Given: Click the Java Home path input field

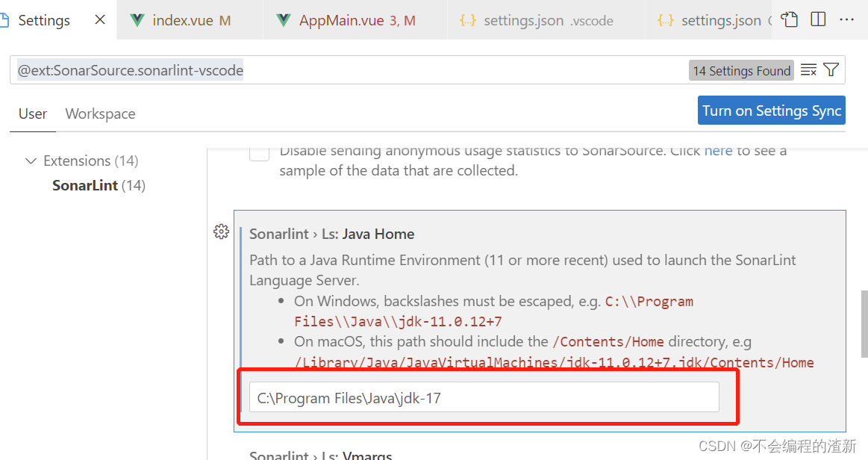Looking at the screenshot, I should pyautogui.click(x=484, y=397).
